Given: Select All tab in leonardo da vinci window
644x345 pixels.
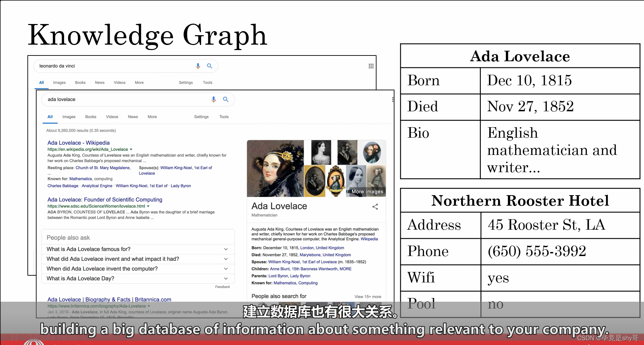Looking at the screenshot, I should 42,83.
